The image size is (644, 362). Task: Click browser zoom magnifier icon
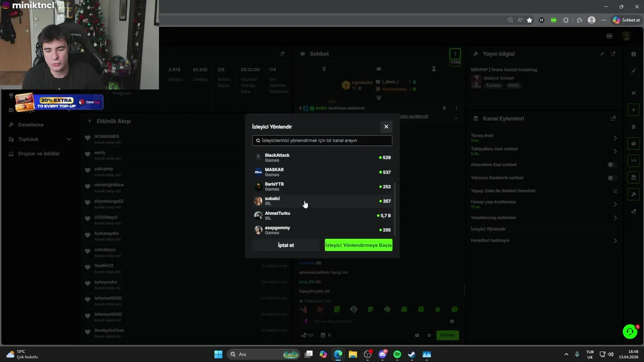click(x=510, y=20)
